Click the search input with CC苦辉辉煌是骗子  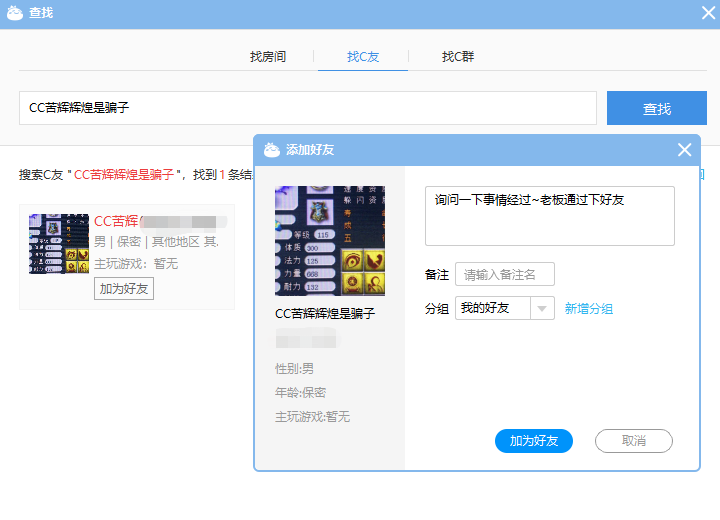click(x=308, y=108)
